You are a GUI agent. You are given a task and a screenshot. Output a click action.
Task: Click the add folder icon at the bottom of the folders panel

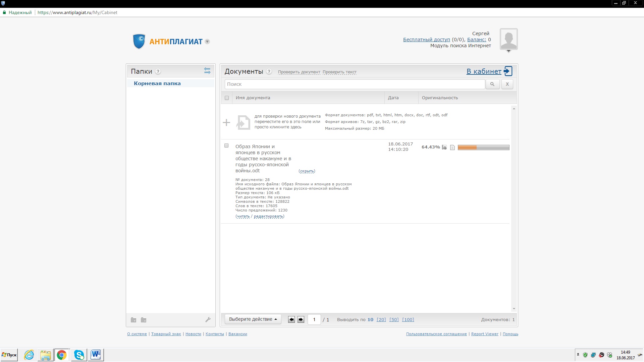click(133, 320)
